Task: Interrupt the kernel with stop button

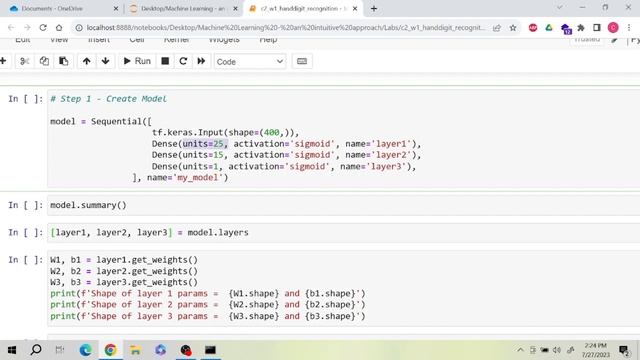Action: point(165,61)
